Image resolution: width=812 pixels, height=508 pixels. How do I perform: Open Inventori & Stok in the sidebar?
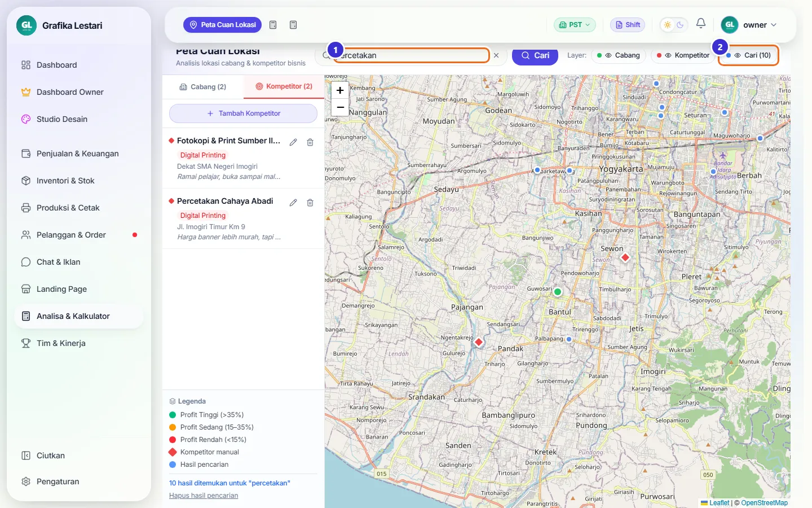click(x=79, y=181)
